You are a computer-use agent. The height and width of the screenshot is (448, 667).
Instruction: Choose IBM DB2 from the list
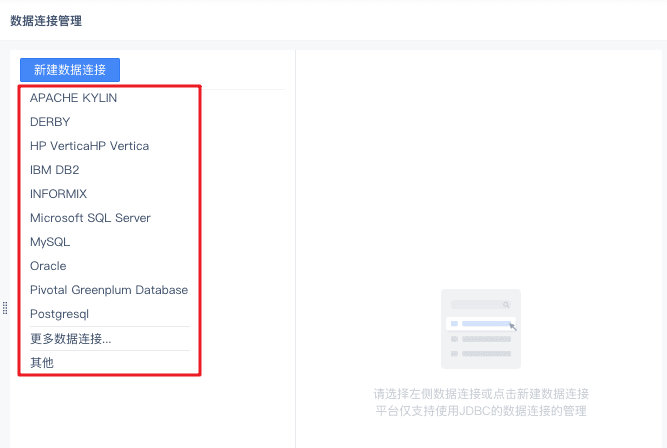click(x=54, y=170)
